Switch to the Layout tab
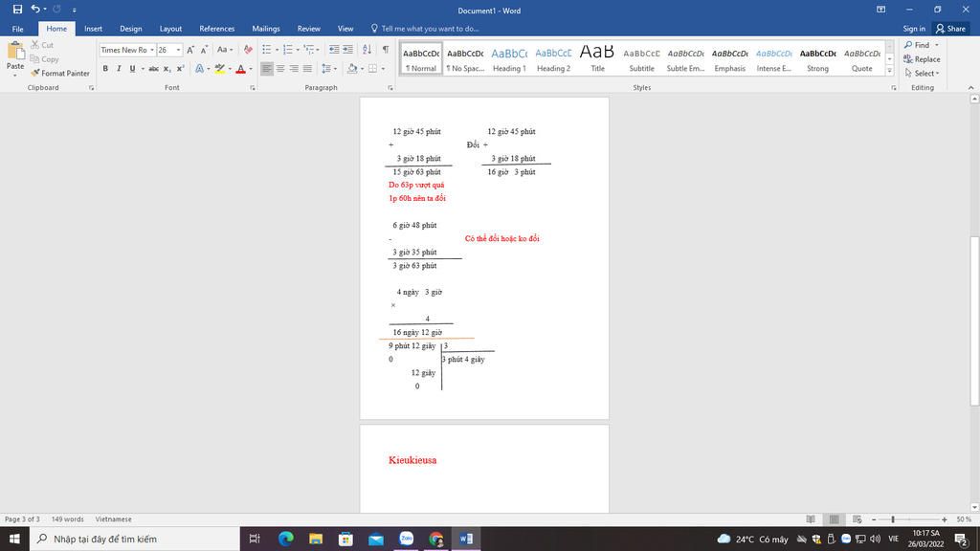The image size is (980, 551). click(170, 29)
